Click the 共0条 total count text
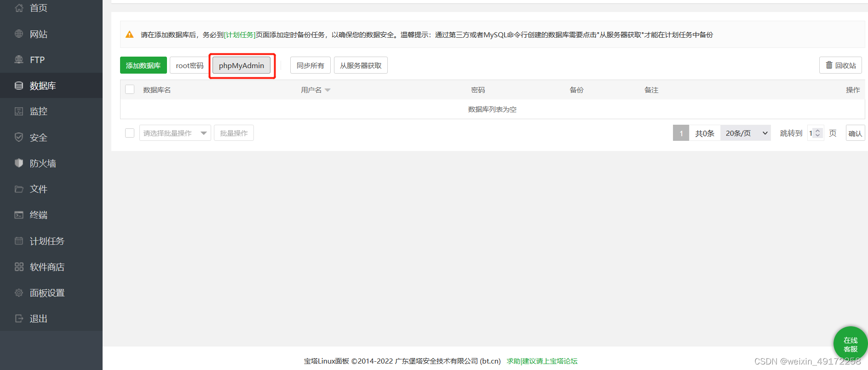The height and width of the screenshot is (370, 868). (705, 133)
